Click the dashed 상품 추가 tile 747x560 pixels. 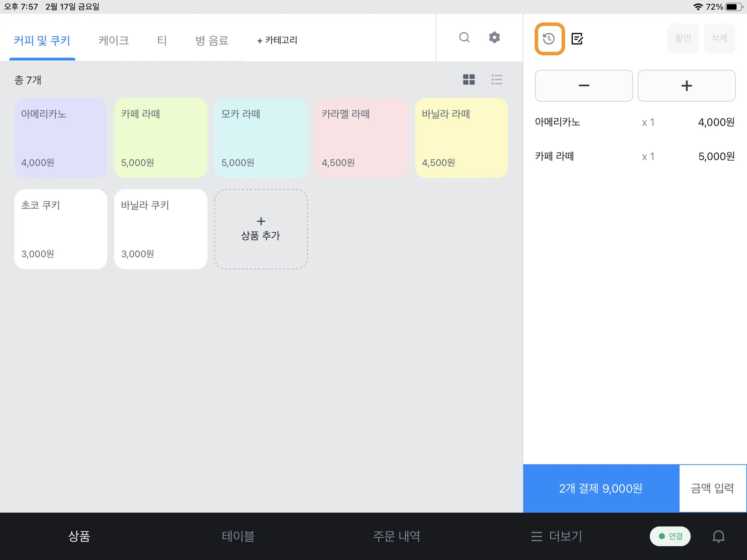(x=261, y=229)
